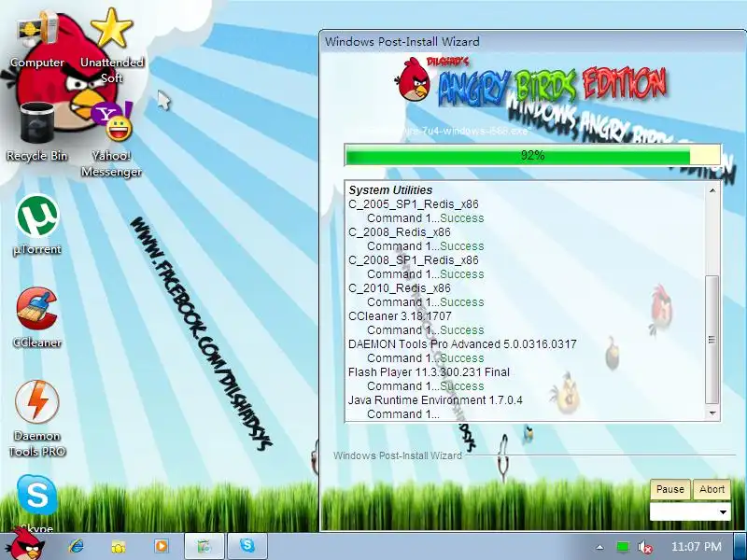
Task: Switch to Skype taskbar button
Action: (x=247, y=546)
